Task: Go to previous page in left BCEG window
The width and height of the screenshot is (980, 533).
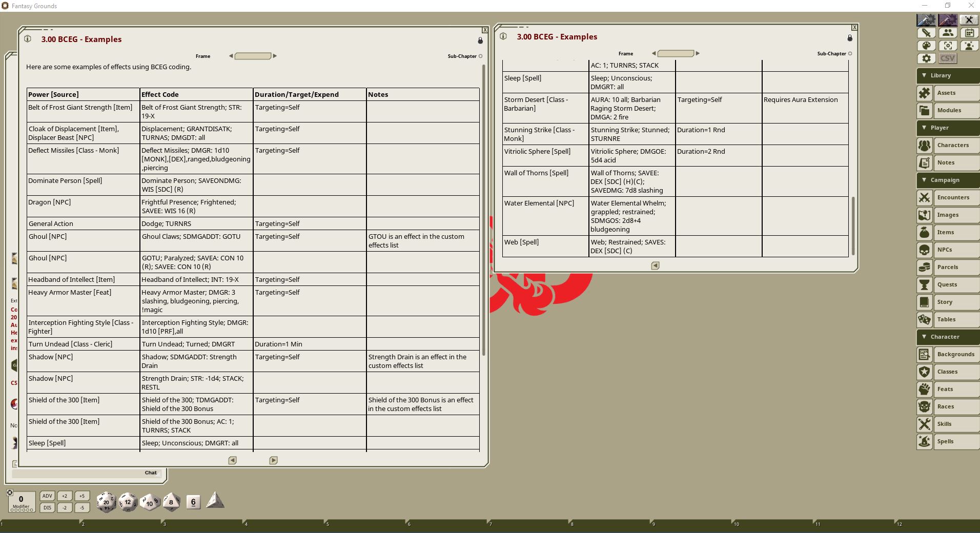Action: point(232,460)
